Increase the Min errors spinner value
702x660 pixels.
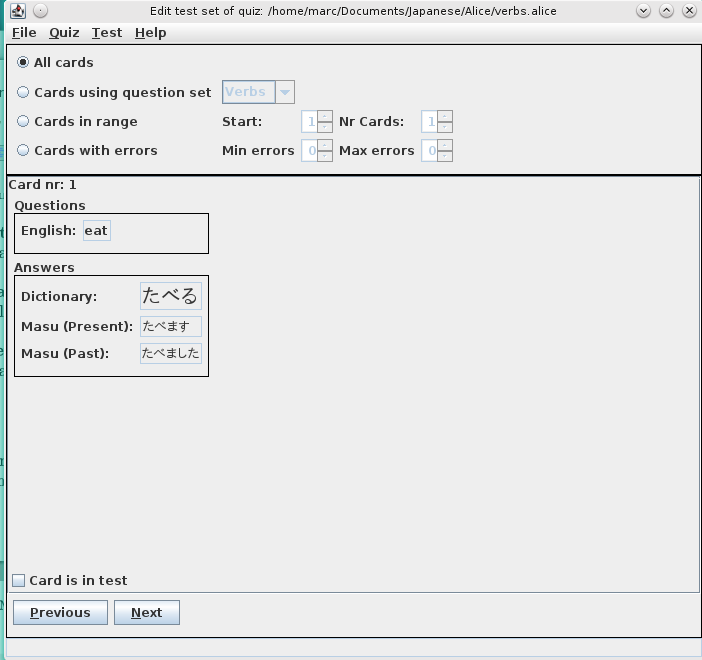[x=325, y=145]
